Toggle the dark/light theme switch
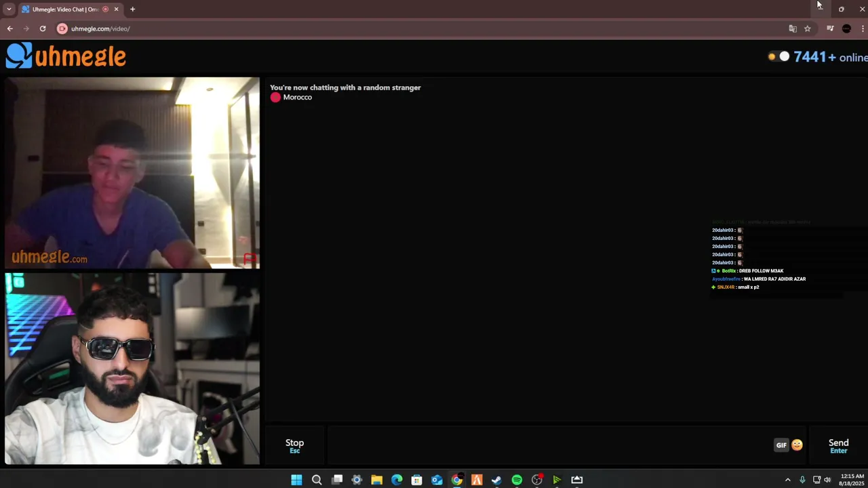 (778, 57)
